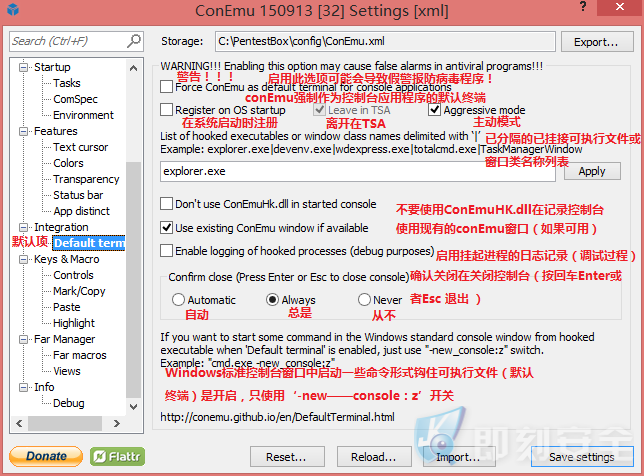Select Automatic confirm close option
The height and width of the screenshot is (476, 644).
(x=178, y=299)
